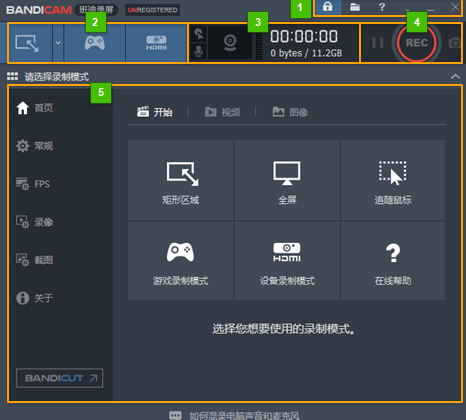Open the screen mode dropdown arrow
Image resolution: width=466 pixels, height=420 pixels.
tap(58, 43)
